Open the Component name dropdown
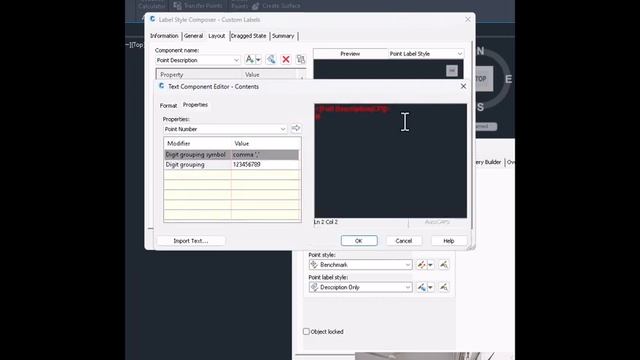Viewport: 640px width, 360px height. (236, 60)
